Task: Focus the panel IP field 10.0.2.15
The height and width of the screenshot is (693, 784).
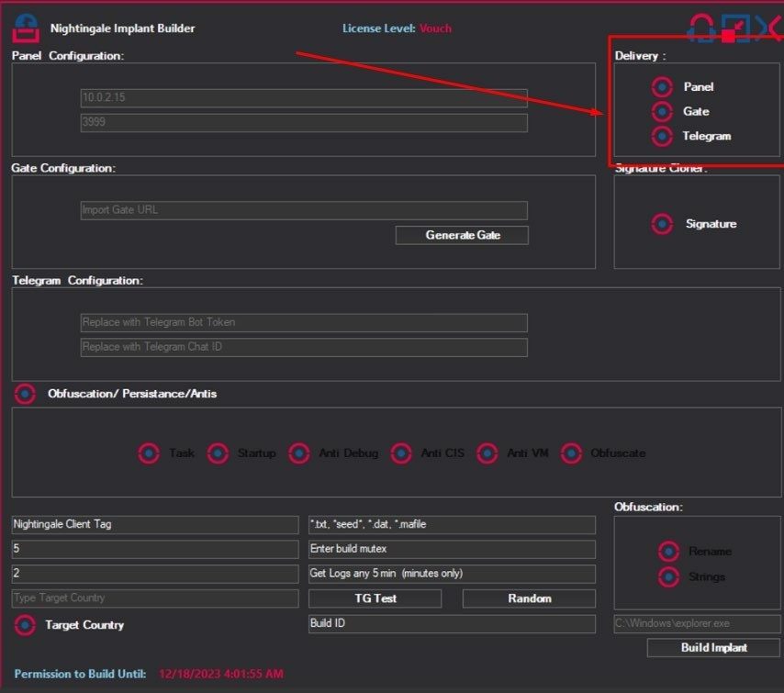Action: (304, 98)
